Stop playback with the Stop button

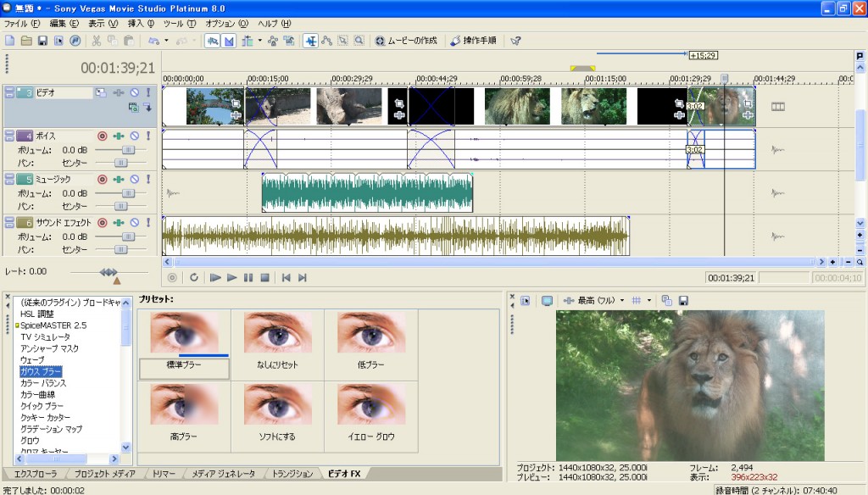264,277
